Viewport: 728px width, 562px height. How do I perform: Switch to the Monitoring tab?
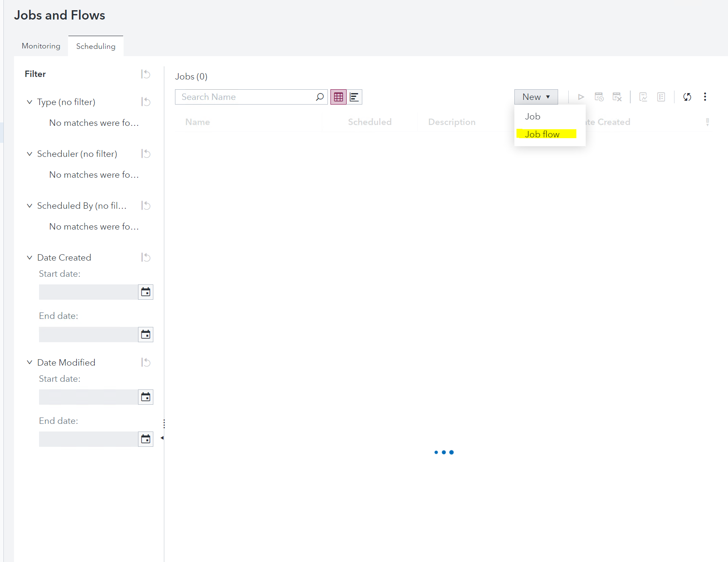pyautogui.click(x=40, y=46)
